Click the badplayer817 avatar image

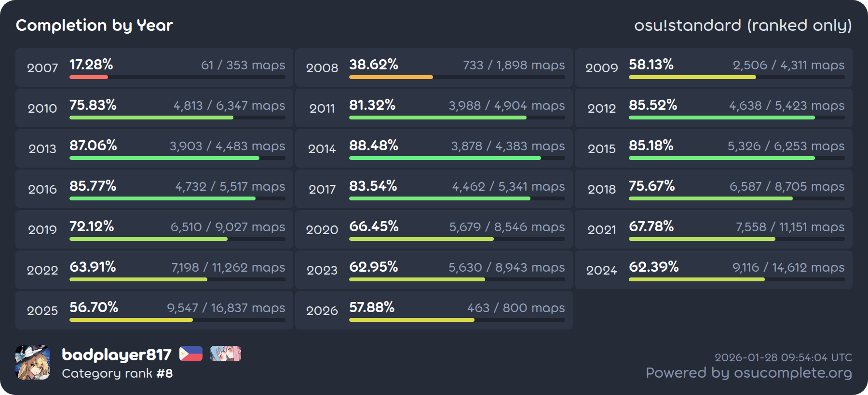click(x=33, y=362)
